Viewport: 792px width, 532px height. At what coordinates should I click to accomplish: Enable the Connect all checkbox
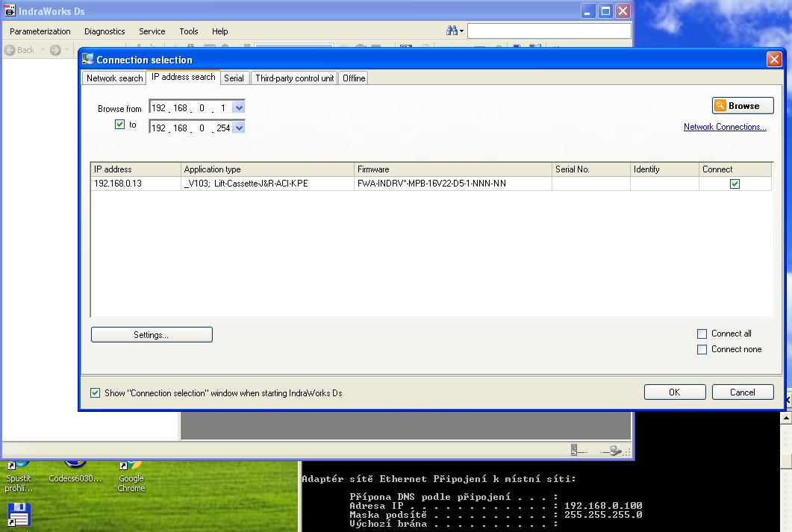702,334
